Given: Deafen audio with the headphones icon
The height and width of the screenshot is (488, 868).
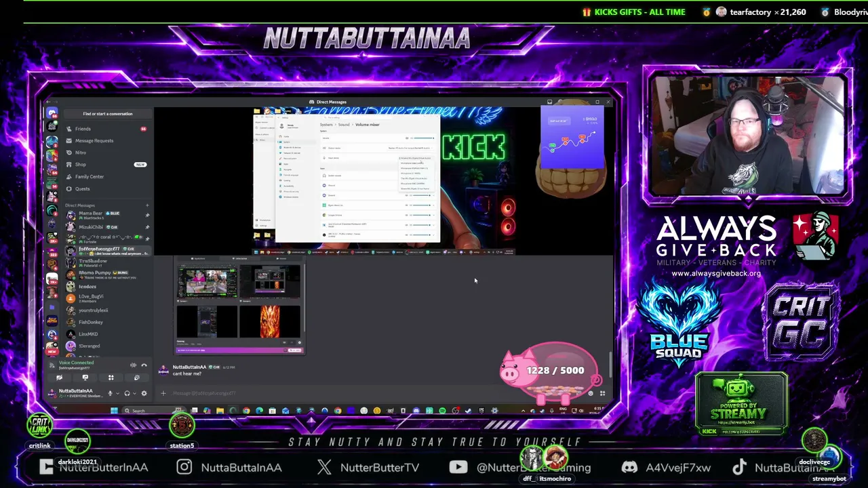Looking at the screenshot, I should click(126, 393).
